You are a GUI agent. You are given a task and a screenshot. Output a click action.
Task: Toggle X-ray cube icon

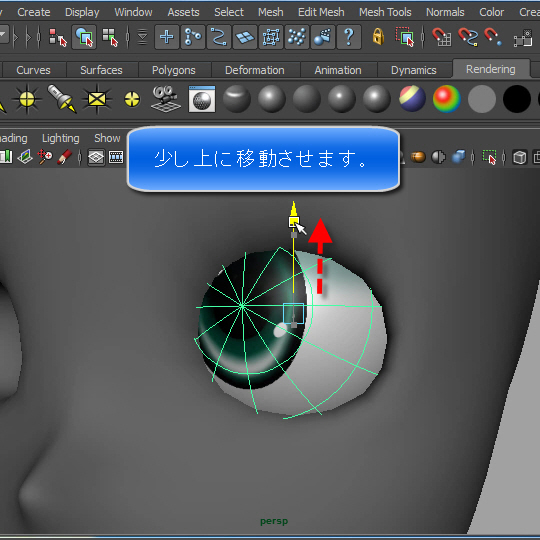(519, 157)
